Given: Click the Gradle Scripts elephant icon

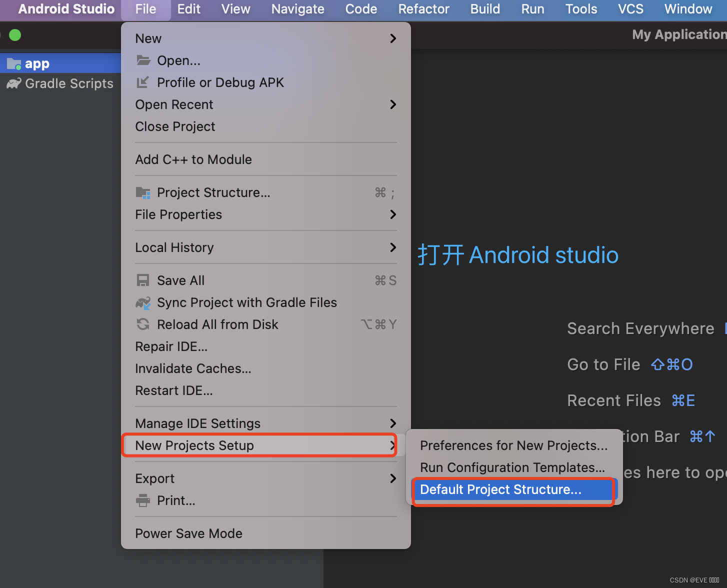Looking at the screenshot, I should pos(13,83).
